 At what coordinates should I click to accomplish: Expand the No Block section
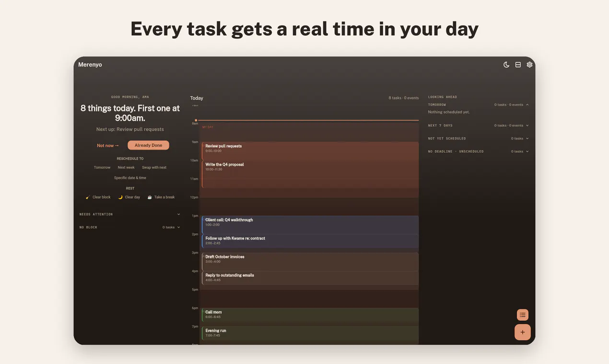pyautogui.click(x=130, y=227)
